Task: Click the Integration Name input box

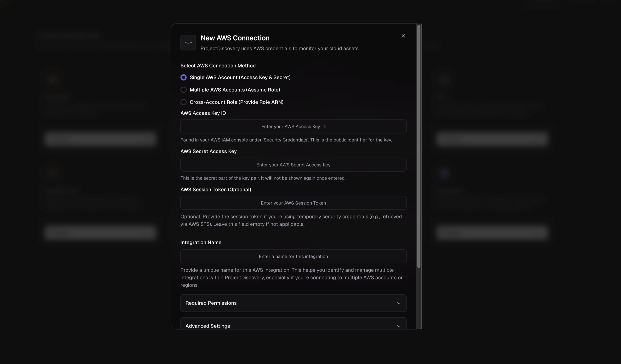Action: 293,256
